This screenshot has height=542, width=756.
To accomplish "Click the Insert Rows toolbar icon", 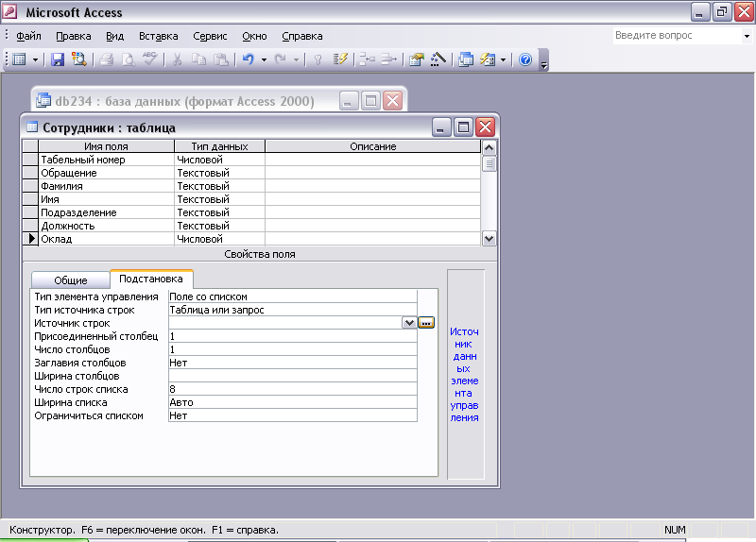I will pyautogui.click(x=367, y=59).
